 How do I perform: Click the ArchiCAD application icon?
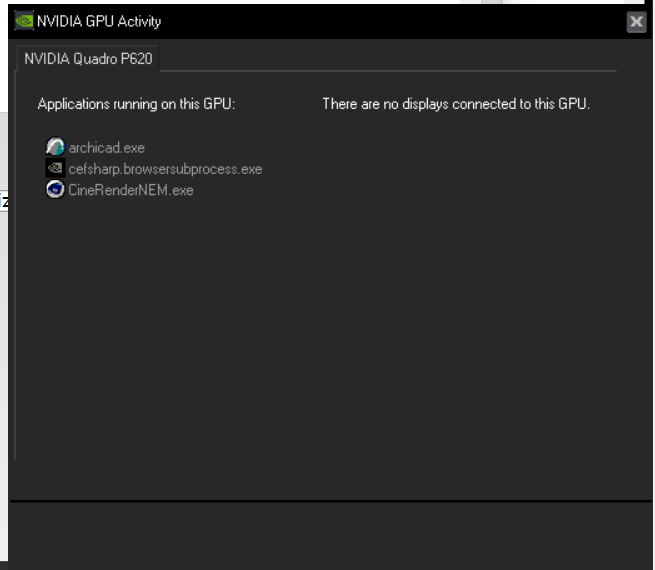(55, 148)
